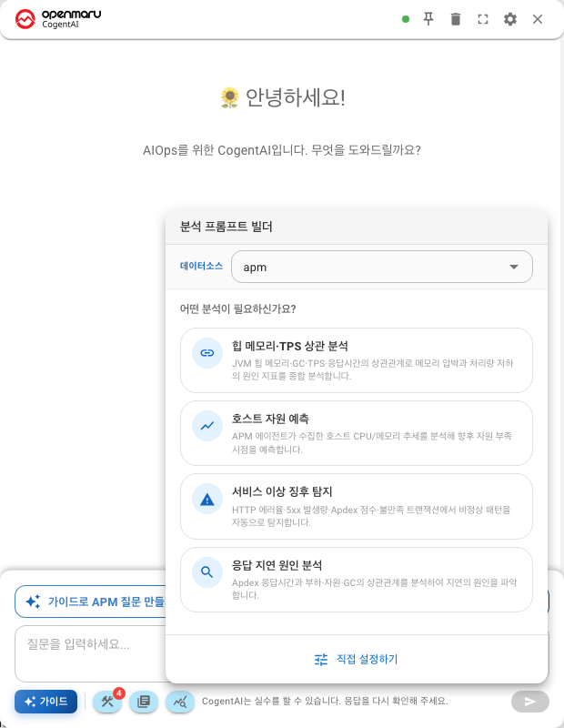The width and height of the screenshot is (564, 728).
Task: Open the apm data source dropdown
Action: coord(381,267)
